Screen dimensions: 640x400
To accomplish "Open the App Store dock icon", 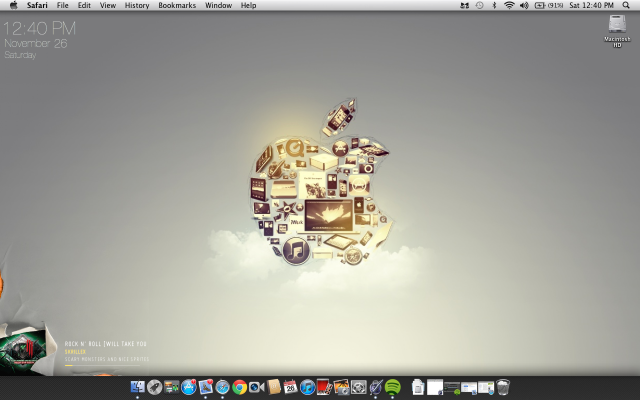I will tap(189, 387).
